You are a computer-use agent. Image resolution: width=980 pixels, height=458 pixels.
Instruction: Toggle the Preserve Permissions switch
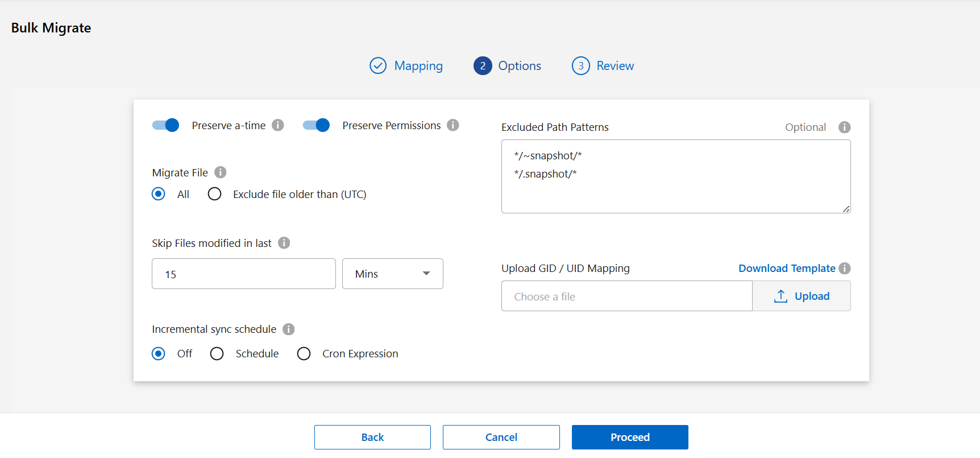click(x=316, y=125)
